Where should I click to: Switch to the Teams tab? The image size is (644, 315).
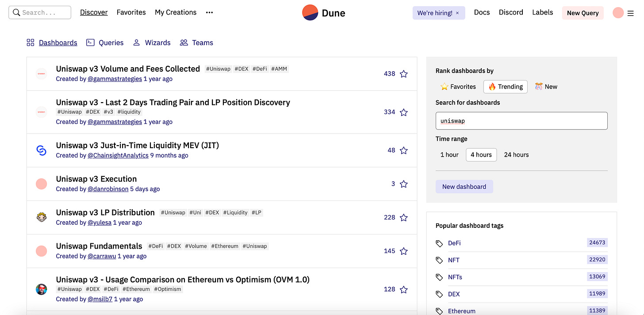(196, 43)
